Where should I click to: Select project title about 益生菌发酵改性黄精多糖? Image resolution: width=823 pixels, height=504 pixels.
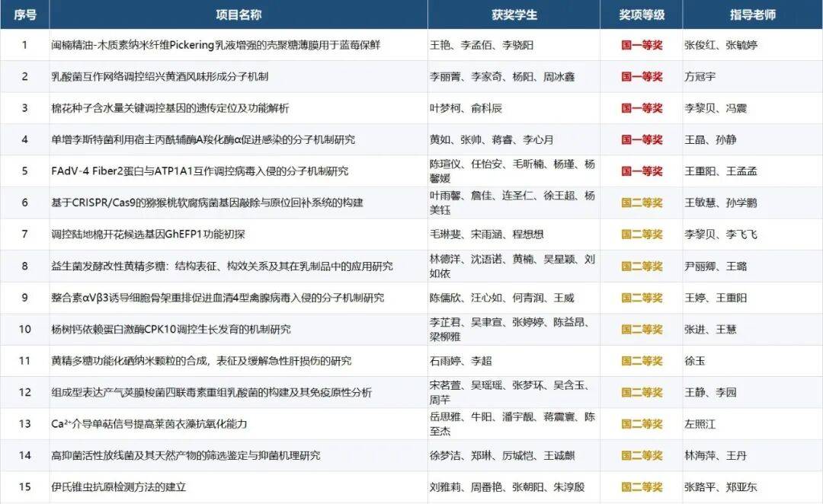[x=222, y=266]
